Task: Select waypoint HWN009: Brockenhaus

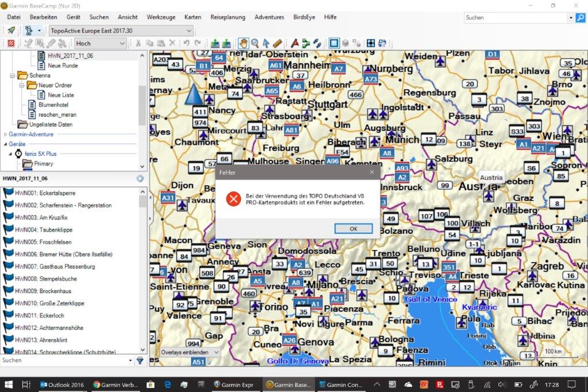Action: click(43, 291)
